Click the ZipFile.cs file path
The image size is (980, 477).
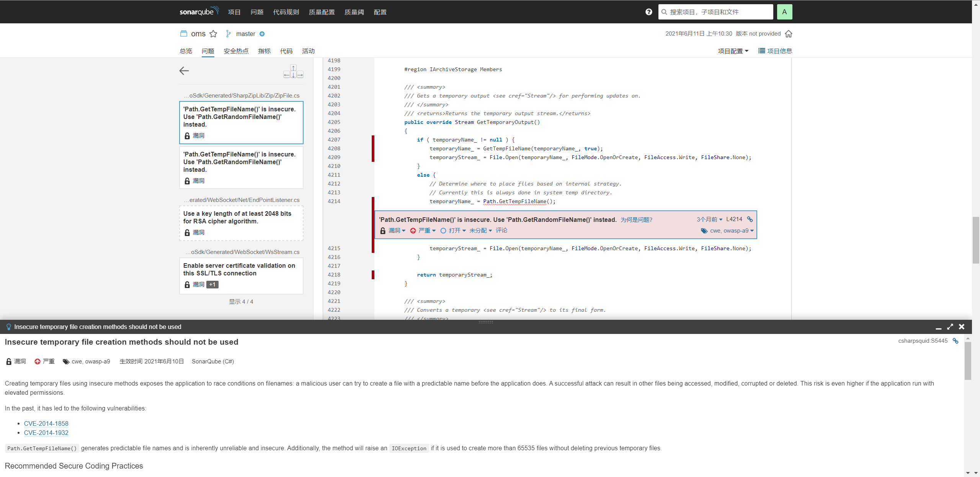(x=241, y=96)
